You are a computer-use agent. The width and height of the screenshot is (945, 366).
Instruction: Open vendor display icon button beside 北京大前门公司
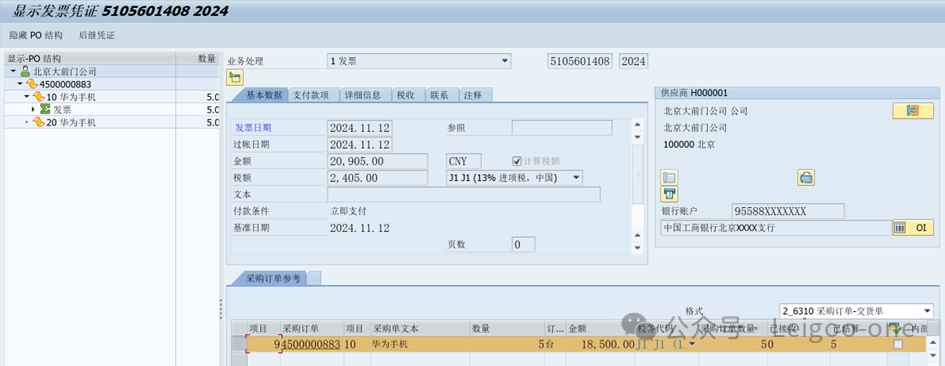(x=912, y=111)
